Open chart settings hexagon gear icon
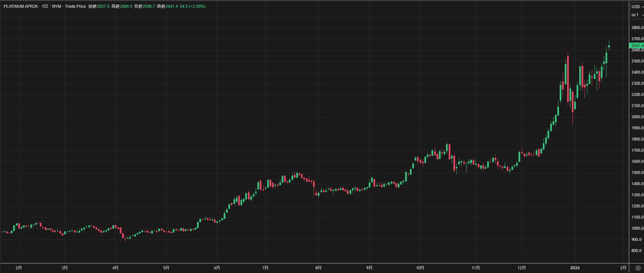644x273 pixels. click(638, 268)
